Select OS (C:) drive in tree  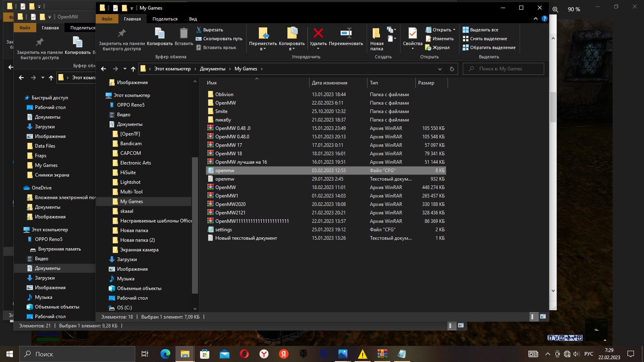124,308
